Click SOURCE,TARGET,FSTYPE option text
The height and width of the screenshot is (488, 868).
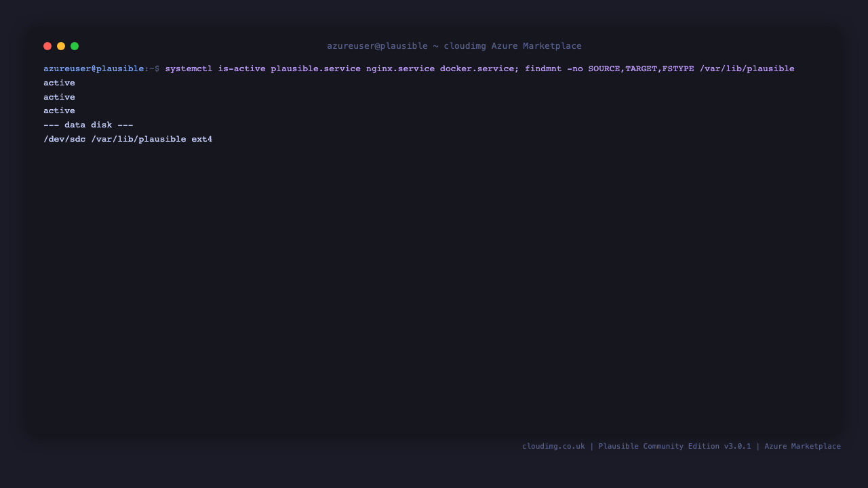(641, 68)
